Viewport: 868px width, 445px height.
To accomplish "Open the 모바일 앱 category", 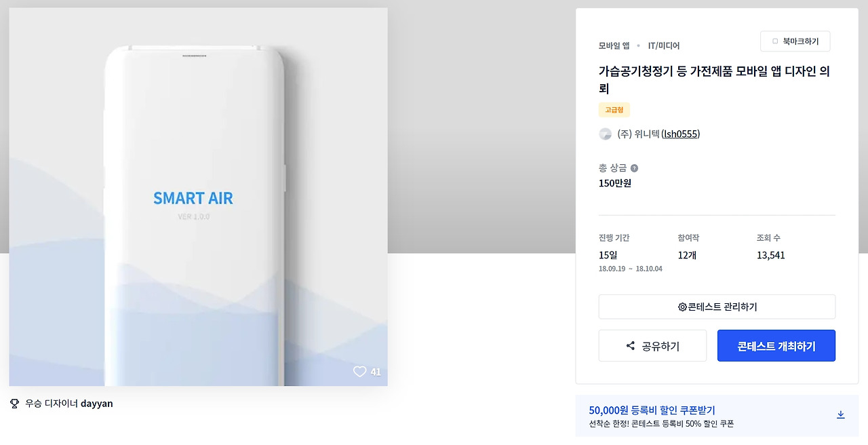I will pos(614,45).
